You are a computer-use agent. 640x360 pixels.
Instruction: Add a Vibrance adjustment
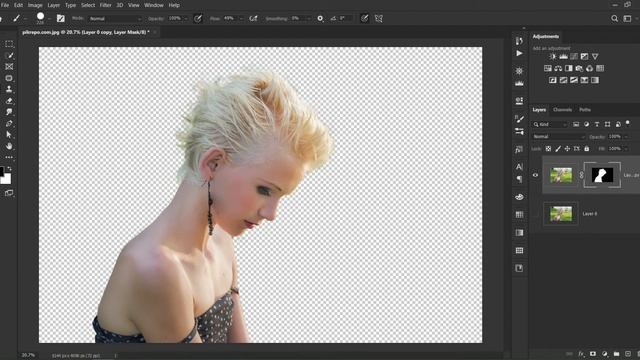pyautogui.click(x=595, y=56)
